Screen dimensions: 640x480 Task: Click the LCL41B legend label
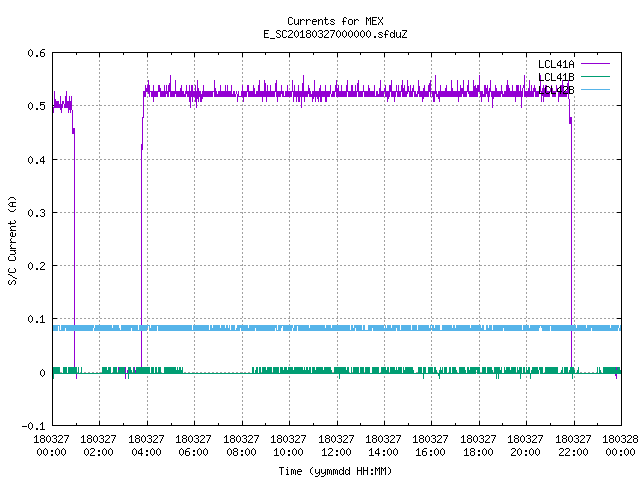coord(556,77)
